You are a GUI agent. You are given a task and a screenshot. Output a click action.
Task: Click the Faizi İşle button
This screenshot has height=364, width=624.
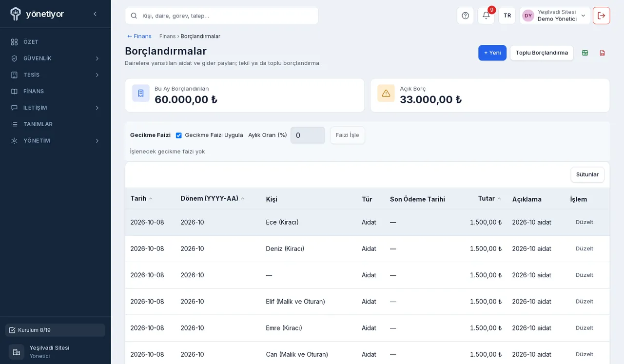point(347,135)
